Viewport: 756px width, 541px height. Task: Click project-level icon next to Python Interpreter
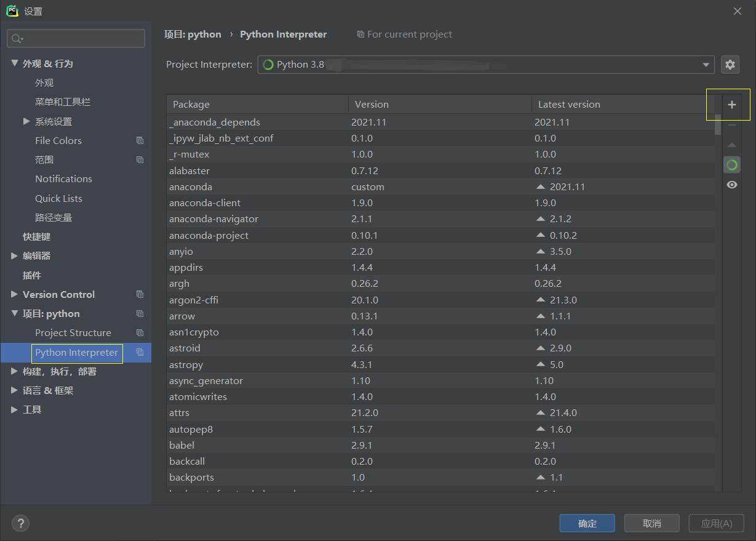(x=140, y=353)
